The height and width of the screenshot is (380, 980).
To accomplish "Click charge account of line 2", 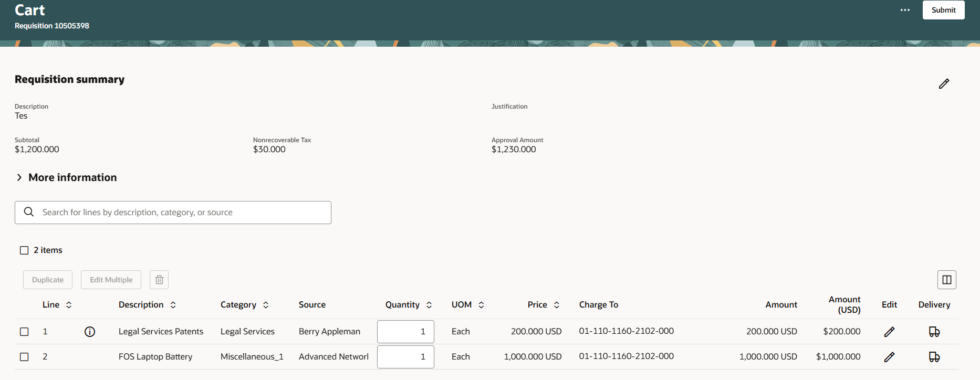I will (x=627, y=356).
